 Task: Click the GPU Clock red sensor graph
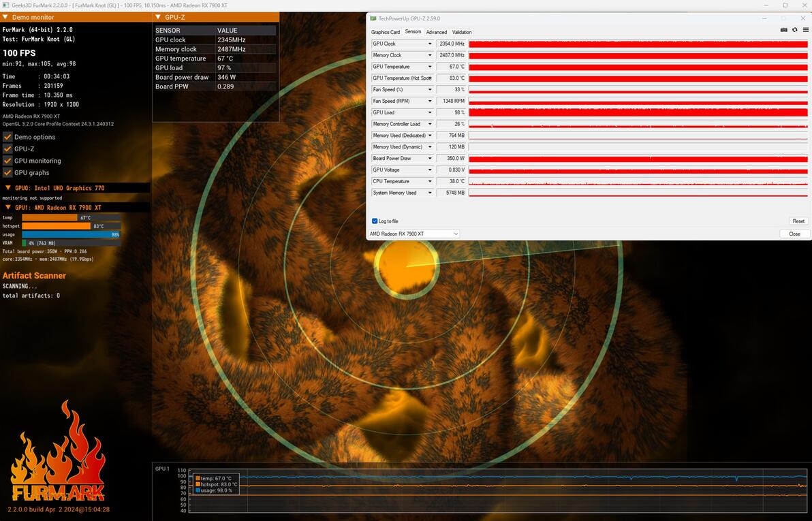click(x=638, y=44)
